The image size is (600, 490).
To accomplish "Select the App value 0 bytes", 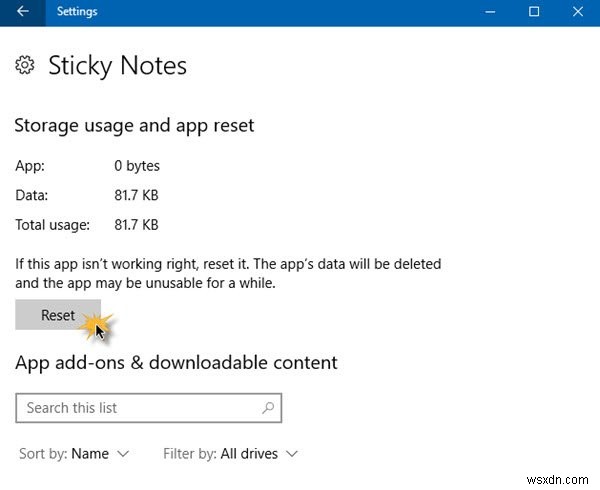I will pos(137,166).
